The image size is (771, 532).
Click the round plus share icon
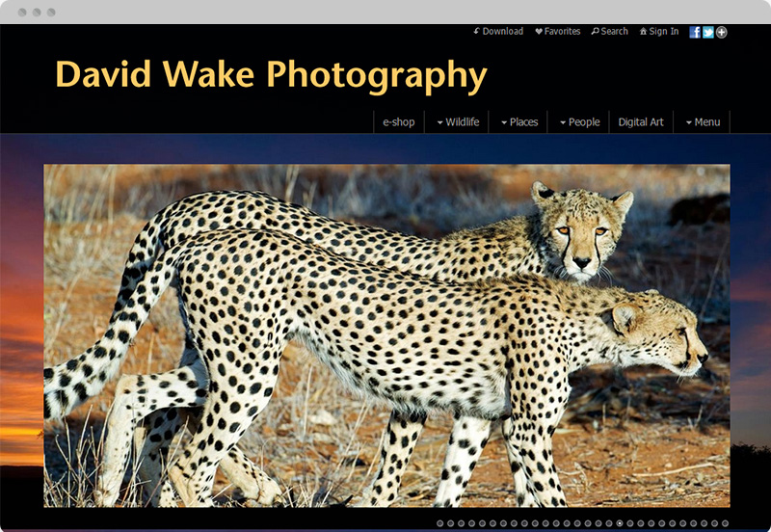click(721, 32)
